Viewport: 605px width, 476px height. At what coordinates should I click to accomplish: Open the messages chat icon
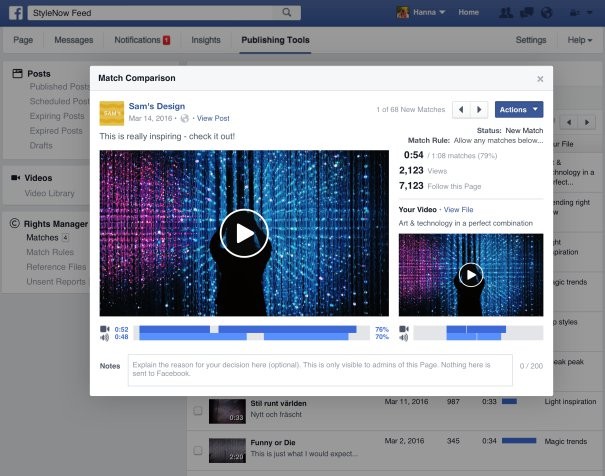point(526,13)
